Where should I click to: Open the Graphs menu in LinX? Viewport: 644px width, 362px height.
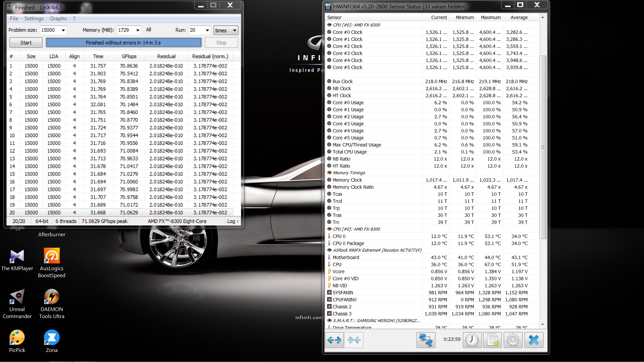click(58, 18)
